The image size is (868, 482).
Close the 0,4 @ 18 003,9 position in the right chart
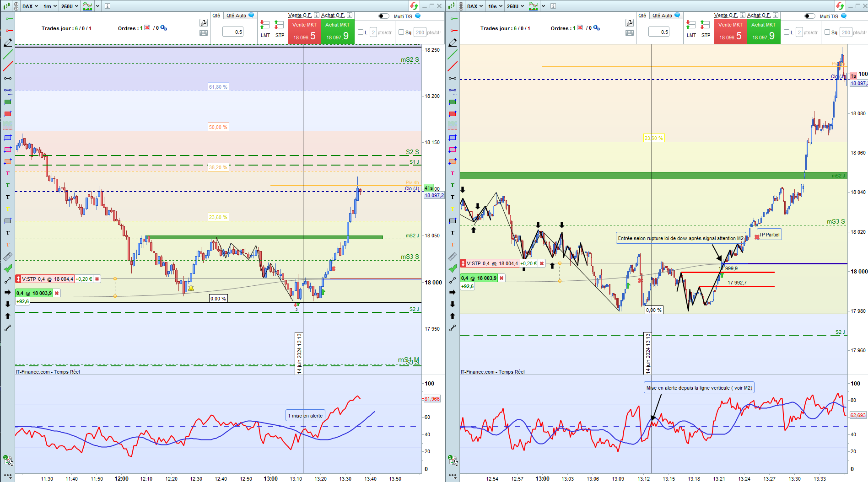[501, 278]
